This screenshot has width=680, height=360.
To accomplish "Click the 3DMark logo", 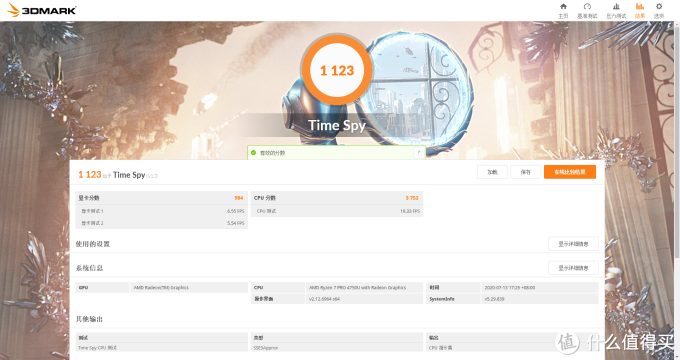I will click(42, 10).
